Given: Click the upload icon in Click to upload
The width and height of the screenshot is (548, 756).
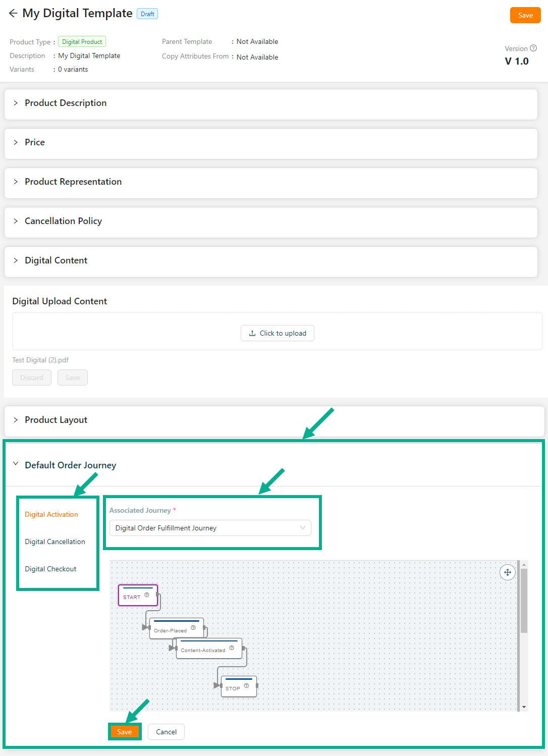Looking at the screenshot, I should pyautogui.click(x=252, y=334).
